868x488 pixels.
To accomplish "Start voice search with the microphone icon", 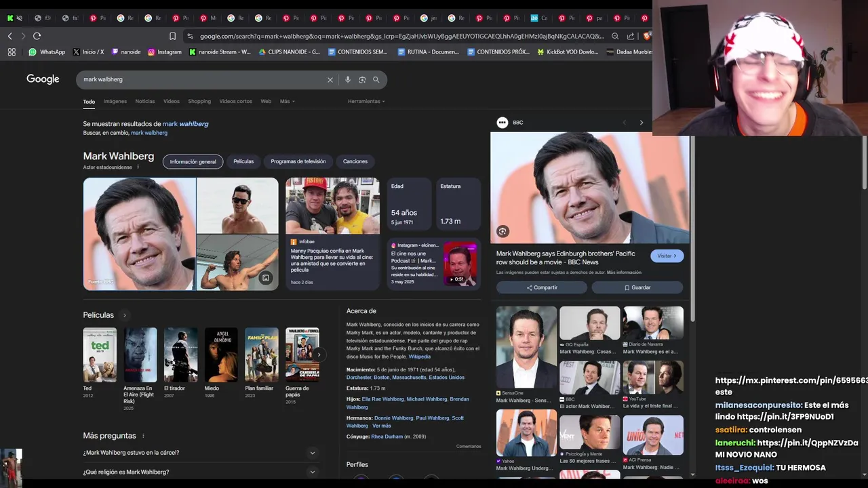I will (x=348, y=80).
